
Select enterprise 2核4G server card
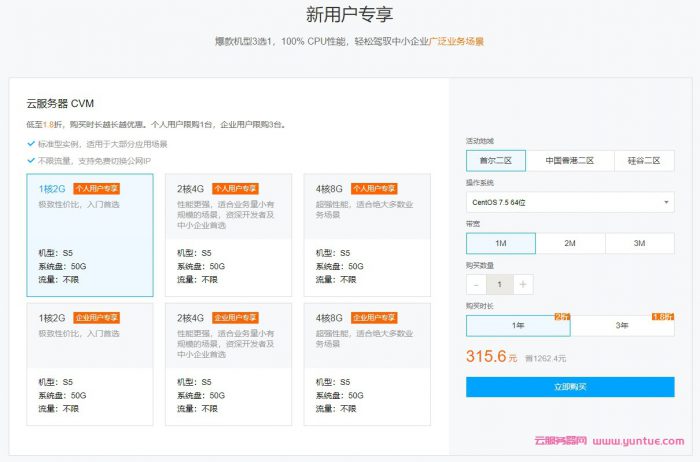(x=228, y=364)
